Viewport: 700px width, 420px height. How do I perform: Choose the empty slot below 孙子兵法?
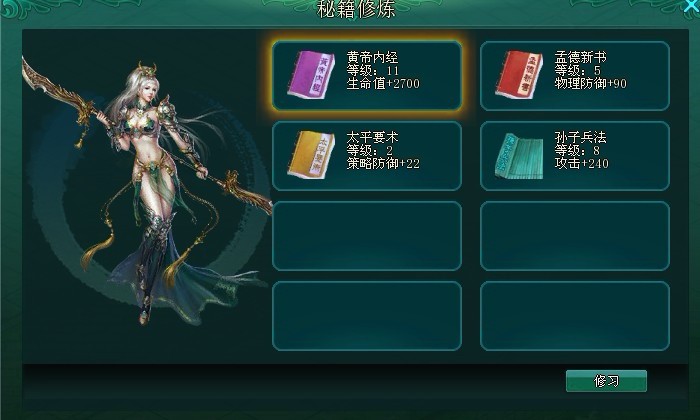click(575, 236)
